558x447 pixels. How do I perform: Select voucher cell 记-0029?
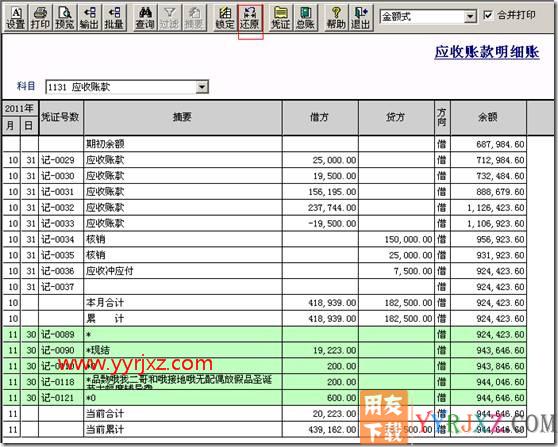(61, 160)
